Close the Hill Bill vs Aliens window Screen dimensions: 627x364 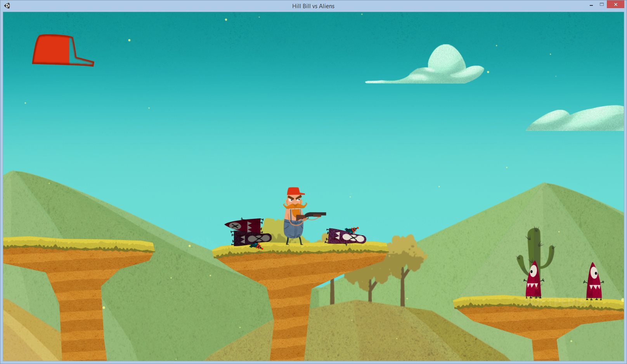click(x=616, y=5)
